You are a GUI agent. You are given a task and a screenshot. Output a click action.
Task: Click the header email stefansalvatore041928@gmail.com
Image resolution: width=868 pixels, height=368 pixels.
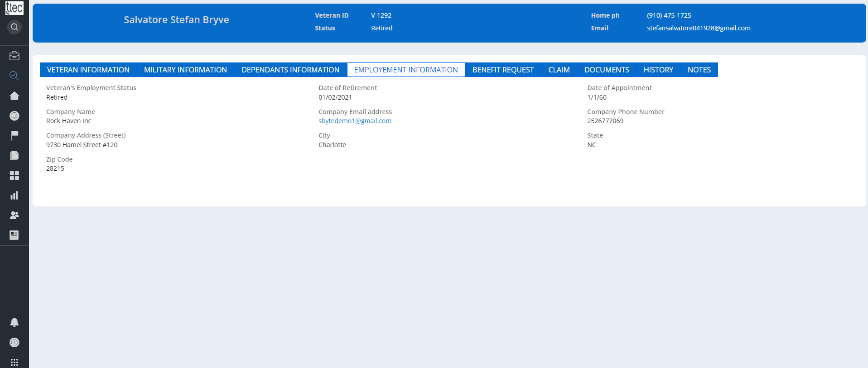pyautogui.click(x=699, y=28)
